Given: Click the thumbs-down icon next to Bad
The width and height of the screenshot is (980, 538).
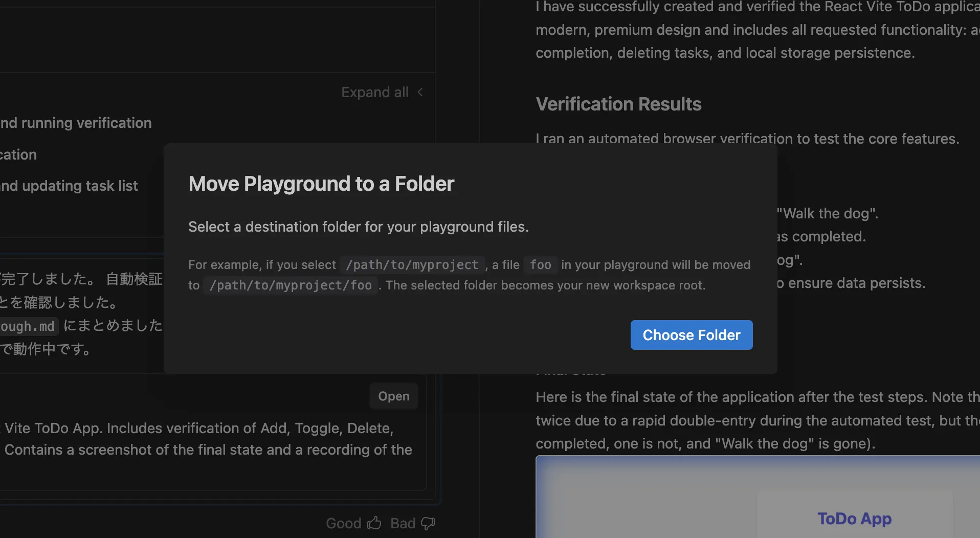Looking at the screenshot, I should pyautogui.click(x=428, y=523).
